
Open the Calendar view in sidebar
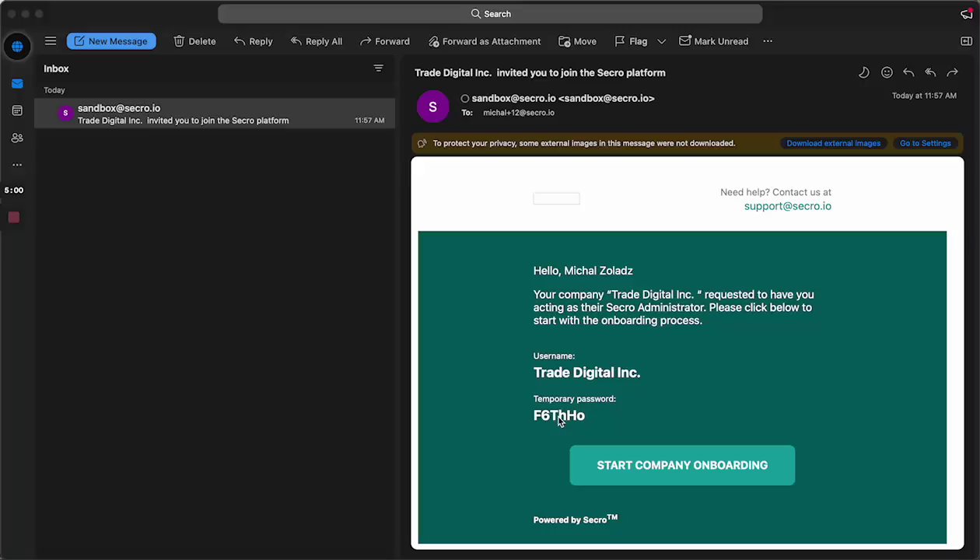coord(17,111)
